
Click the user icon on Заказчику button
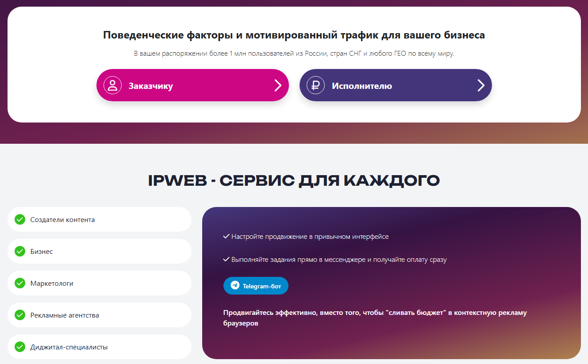[x=112, y=85]
